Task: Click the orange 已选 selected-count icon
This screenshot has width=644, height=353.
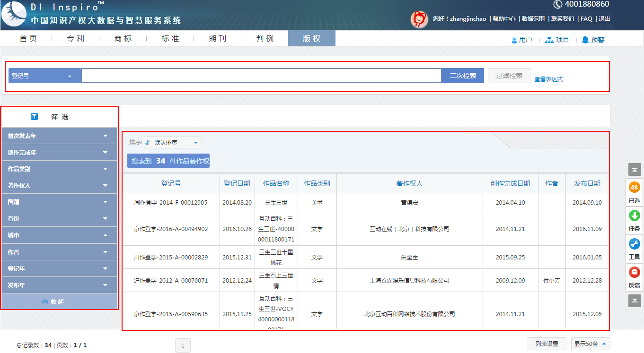Action: 634,188
